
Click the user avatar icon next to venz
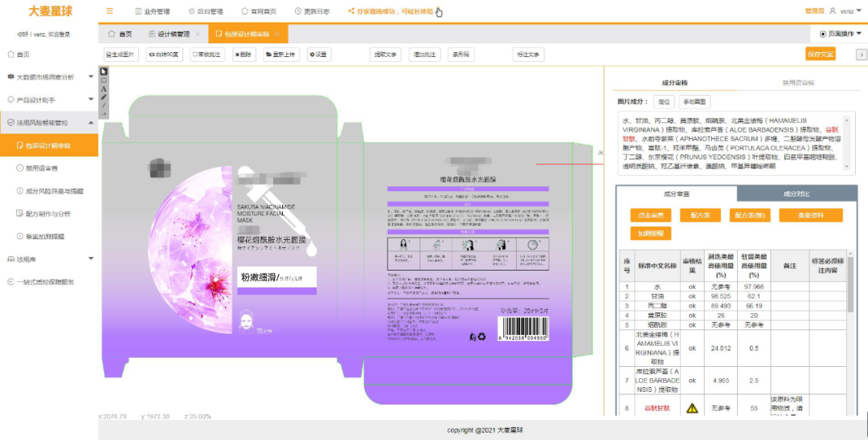(833, 11)
